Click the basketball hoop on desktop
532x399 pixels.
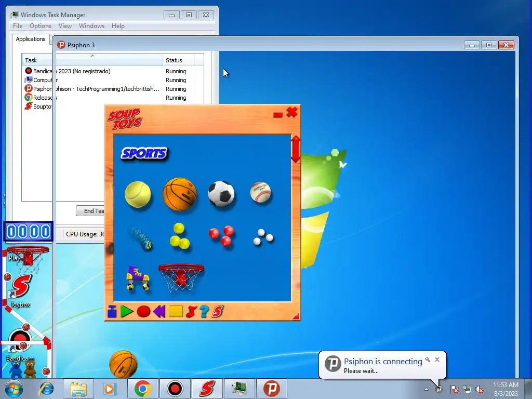click(x=28, y=260)
